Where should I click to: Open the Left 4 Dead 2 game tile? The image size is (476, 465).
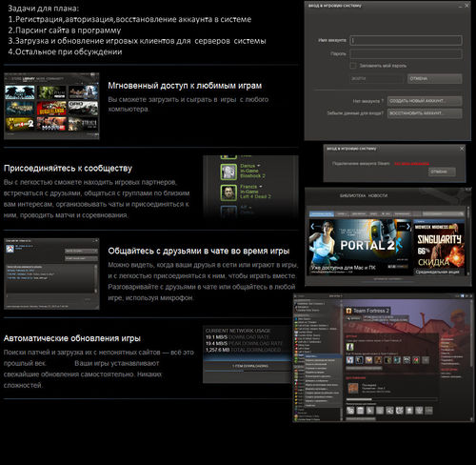[20, 124]
